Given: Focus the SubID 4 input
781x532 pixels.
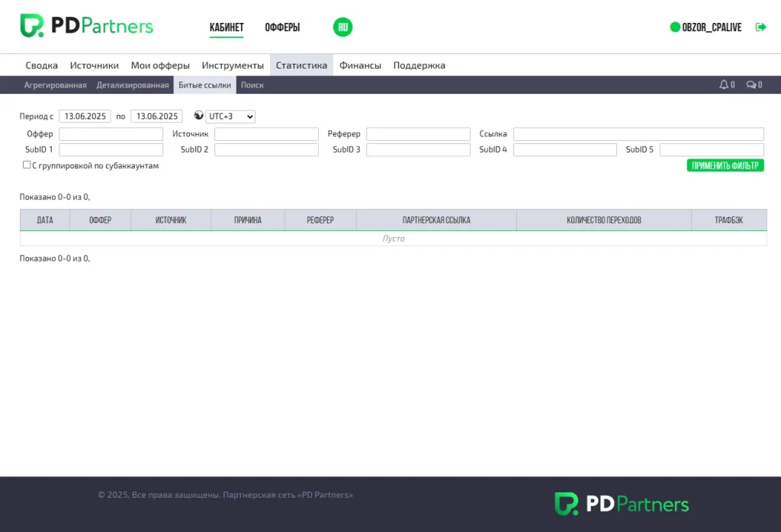Looking at the screenshot, I should 565,150.
